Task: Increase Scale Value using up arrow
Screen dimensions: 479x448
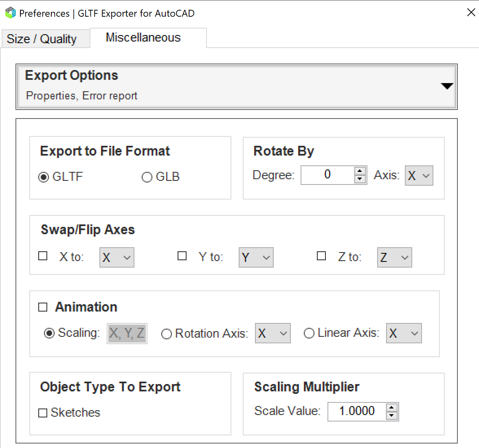Action: coord(391,407)
